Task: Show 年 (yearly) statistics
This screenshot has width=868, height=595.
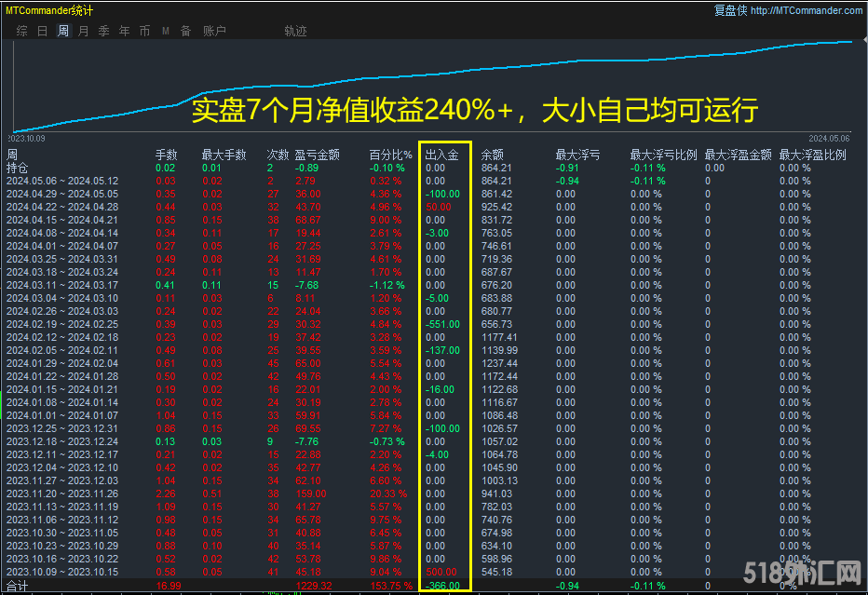Action: tap(124, 31)
